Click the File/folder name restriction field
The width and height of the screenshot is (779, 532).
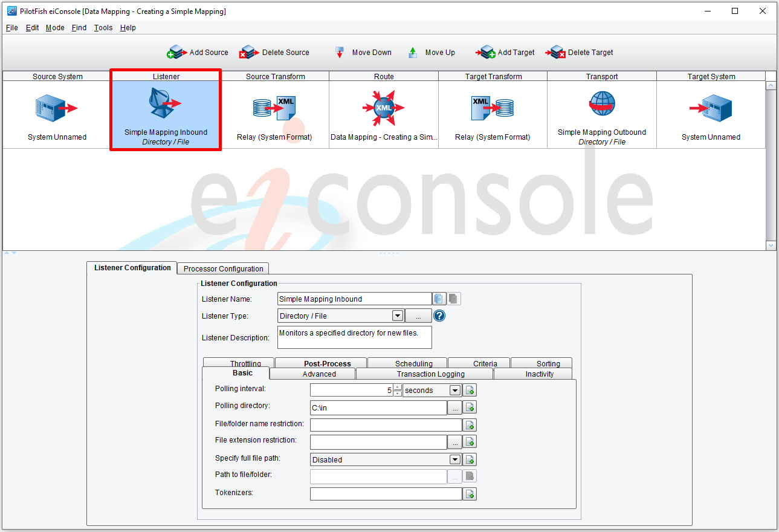coord(386,425)
